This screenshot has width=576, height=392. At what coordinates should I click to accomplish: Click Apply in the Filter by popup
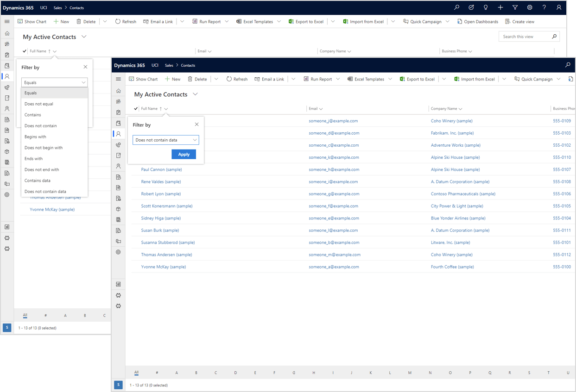click(x=184, y=154)
